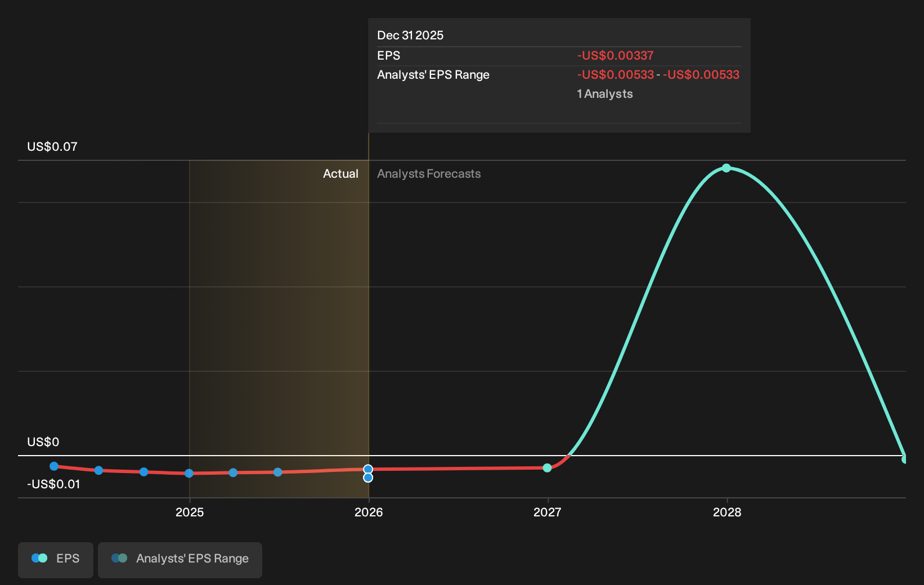Toggle the Analysts' EPS Range legend
Viewport: 924px width, 585px height.
coord(180,560)
